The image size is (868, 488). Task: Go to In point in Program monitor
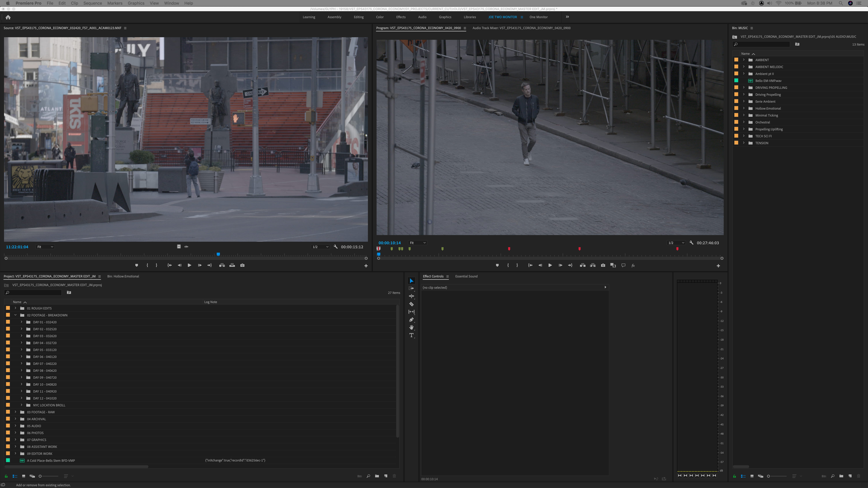point(530,265)
